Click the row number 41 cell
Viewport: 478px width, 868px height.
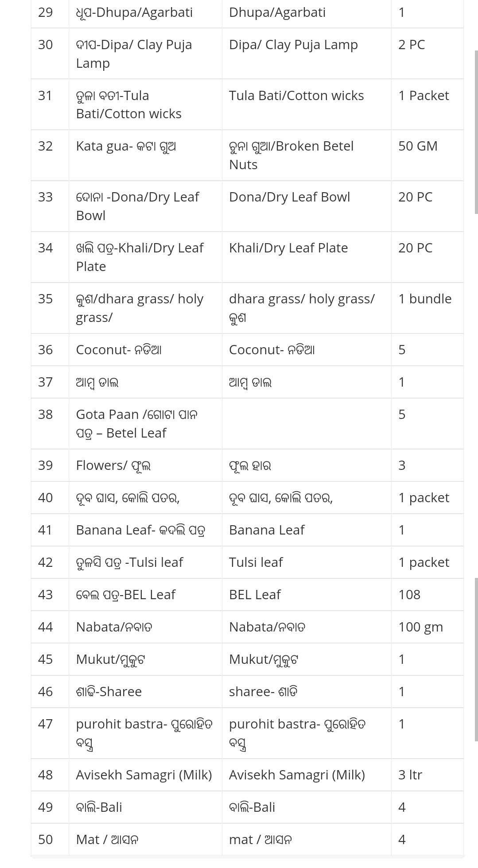pyautogui.click(x=46, y=530)
